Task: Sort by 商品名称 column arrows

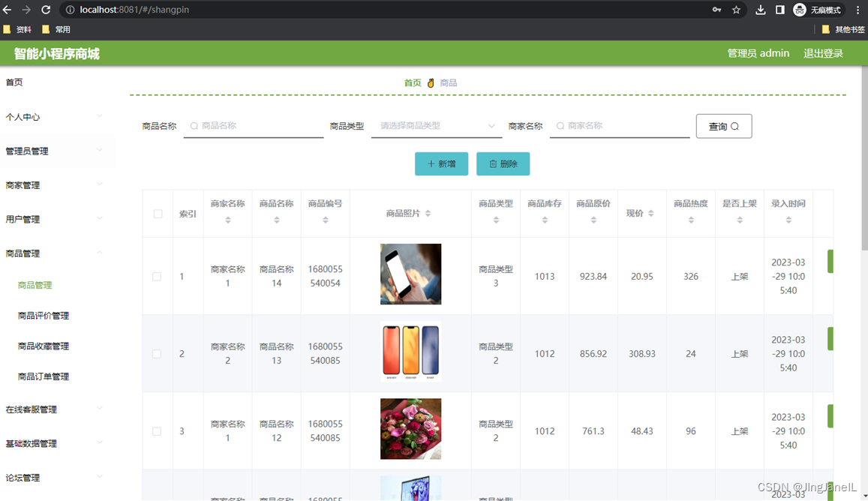Action: tap(277, 220)
